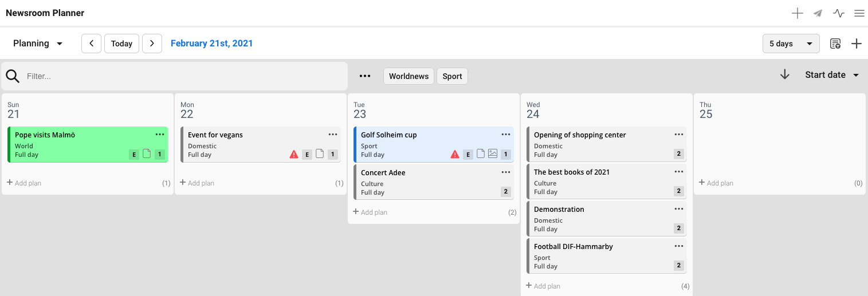Open the hamburger menu in header
This screenshot has width=868, height=296.
859,13
